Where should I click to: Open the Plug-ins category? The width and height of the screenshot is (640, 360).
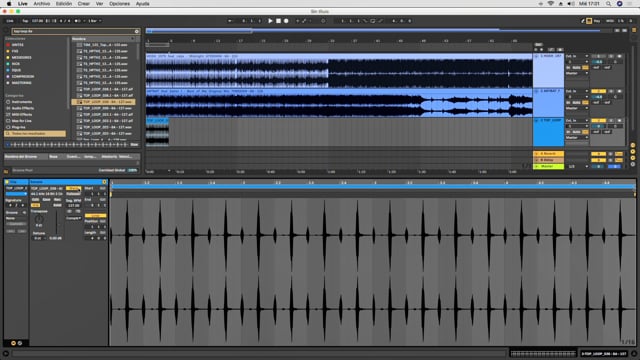(18, 127)
